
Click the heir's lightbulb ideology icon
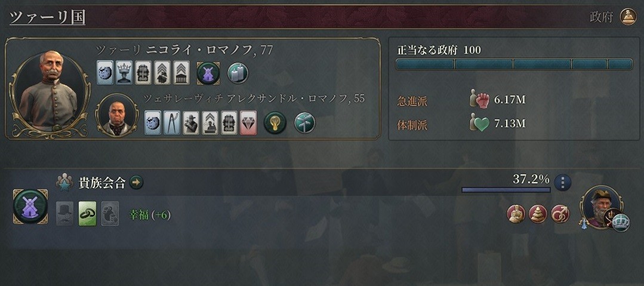click(x=275, y=123)
